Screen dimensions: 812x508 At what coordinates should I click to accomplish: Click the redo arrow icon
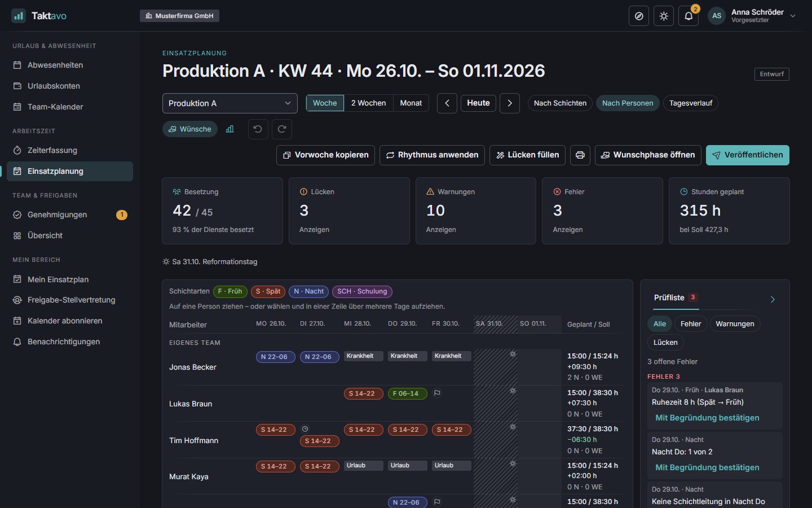click(x=282, y=129)
